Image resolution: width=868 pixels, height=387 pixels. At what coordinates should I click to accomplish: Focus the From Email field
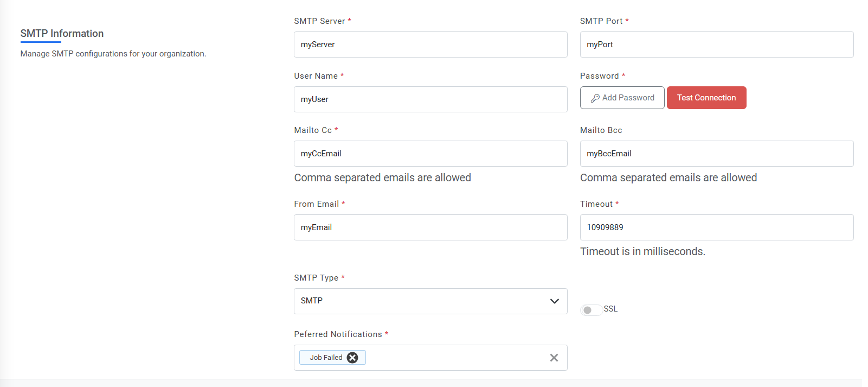point(430,227)
